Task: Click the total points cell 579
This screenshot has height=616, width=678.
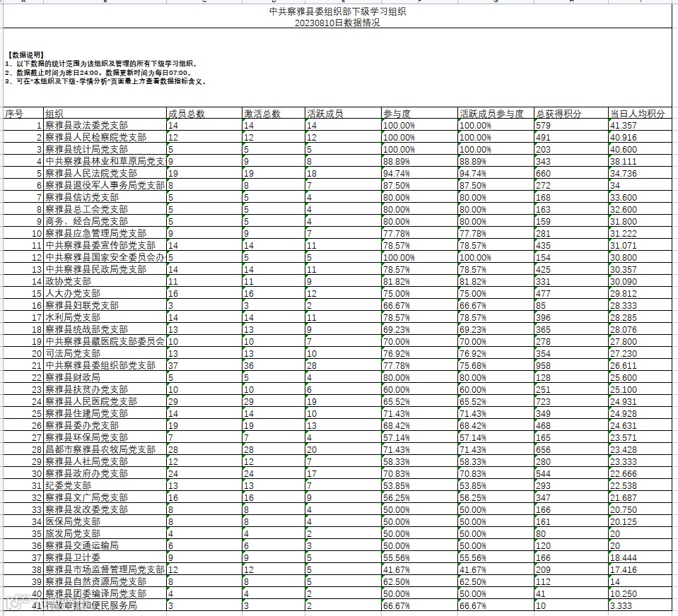Action: tap(571, 125)
